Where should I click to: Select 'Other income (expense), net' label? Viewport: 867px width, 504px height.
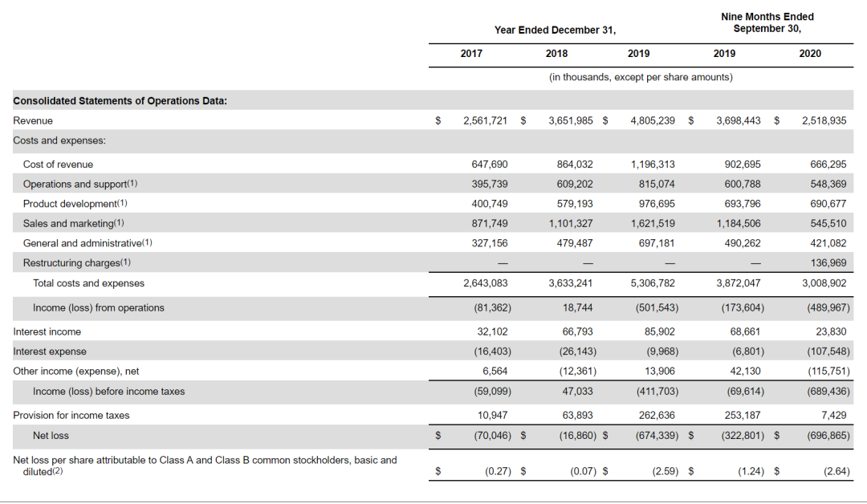(76, 372)
